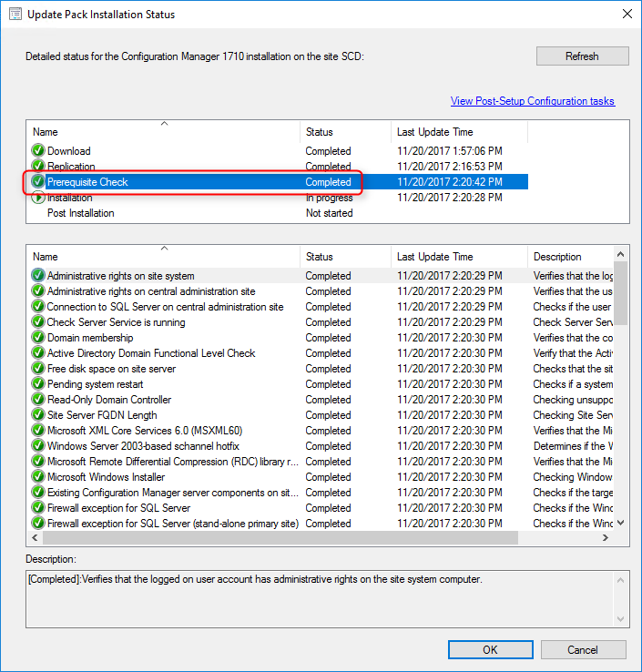Click check icon for Firewall exception stand-alone primary site
This screenshot has width=642, height=672.
(x=38, y=523)
